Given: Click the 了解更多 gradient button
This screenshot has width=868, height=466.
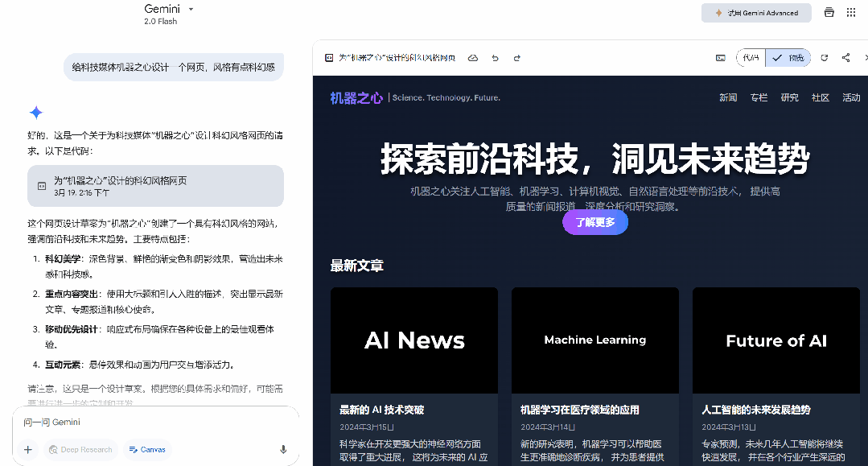Looking at the screenshot, I should point(594,223).
